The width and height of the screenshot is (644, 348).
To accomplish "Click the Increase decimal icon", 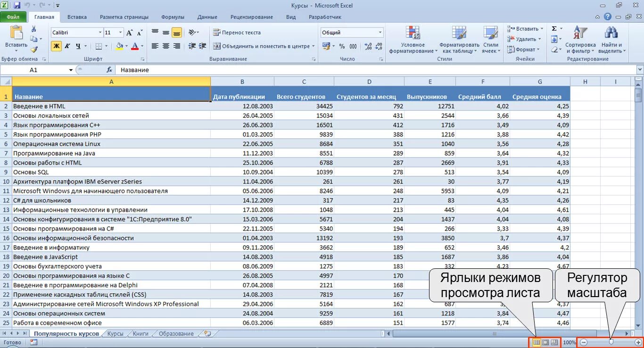I will click(x=368, y=46).
